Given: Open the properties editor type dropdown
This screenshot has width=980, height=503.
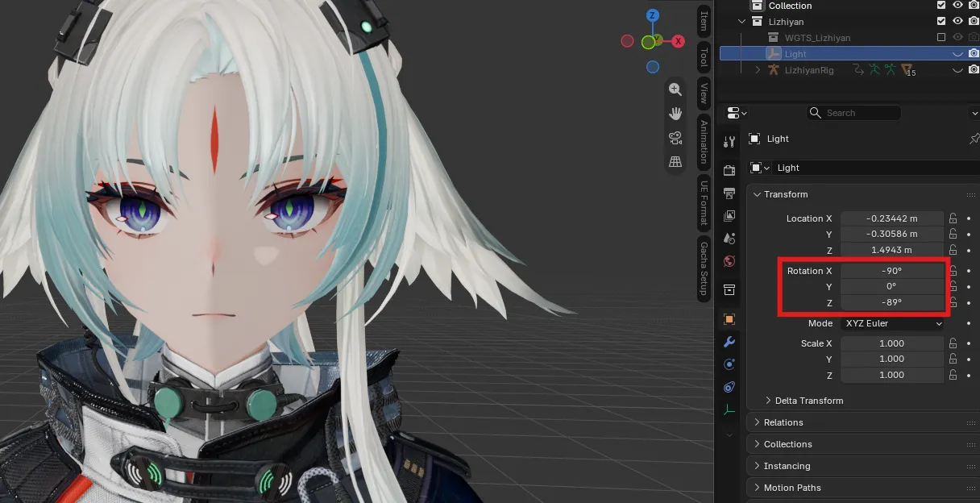Looking at the screenshot, I should (x=737, y=113).
